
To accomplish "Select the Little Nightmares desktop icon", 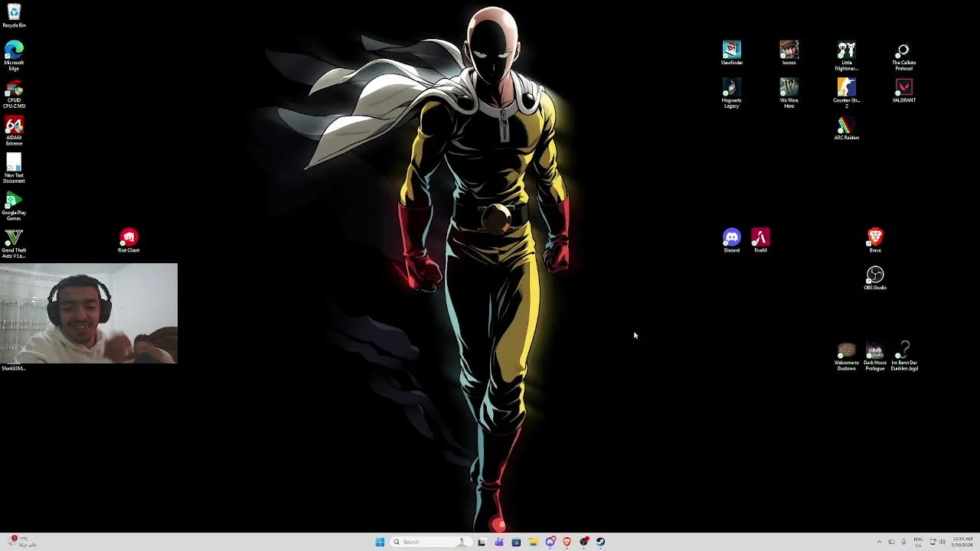I will [846, 55].
